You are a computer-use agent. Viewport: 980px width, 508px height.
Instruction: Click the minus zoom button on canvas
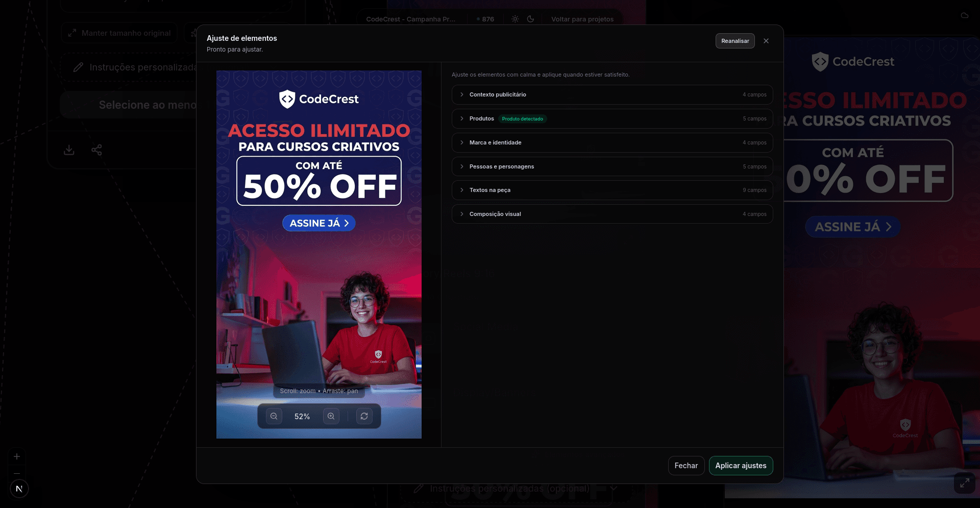coord(17,473)
